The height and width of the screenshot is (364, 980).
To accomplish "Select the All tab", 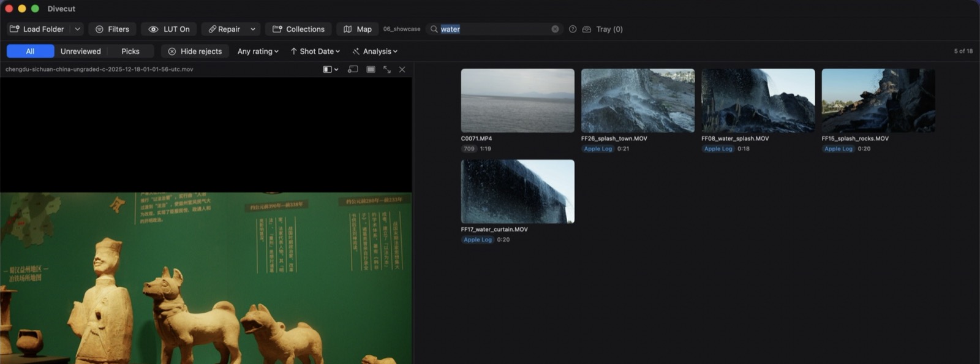I will (x=30, y=51).
